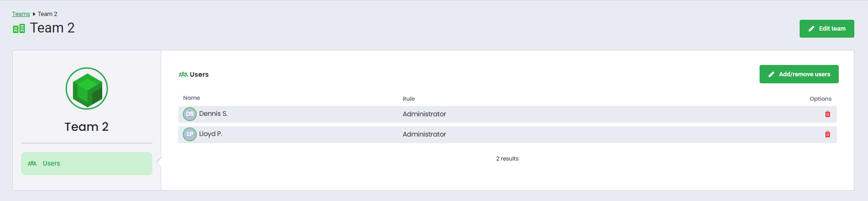The height and width of the screenshot is (201, 868).
Task: Click the Team 2 breadcrumb item
Action: (x=48, y=14)
